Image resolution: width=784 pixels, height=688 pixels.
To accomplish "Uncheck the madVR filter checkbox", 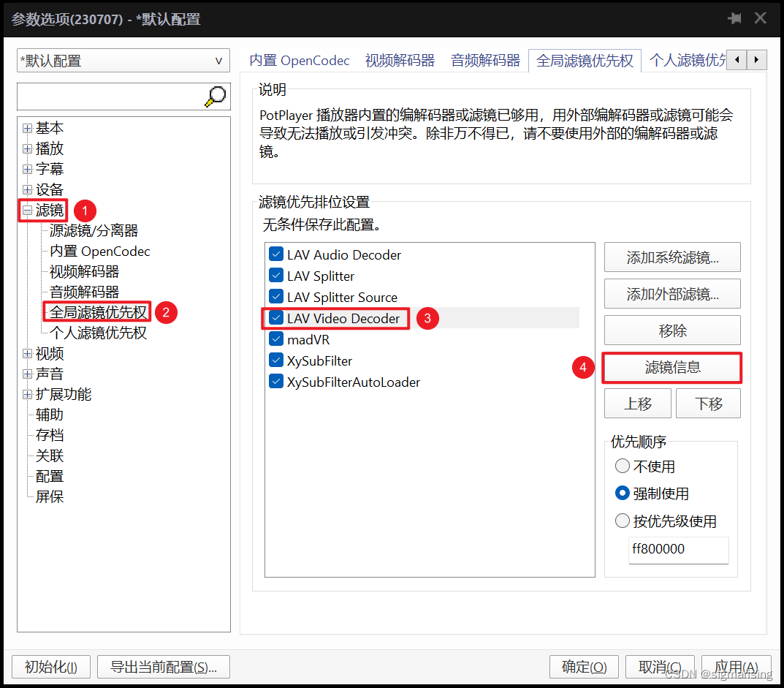I will (x=276, y=339).
